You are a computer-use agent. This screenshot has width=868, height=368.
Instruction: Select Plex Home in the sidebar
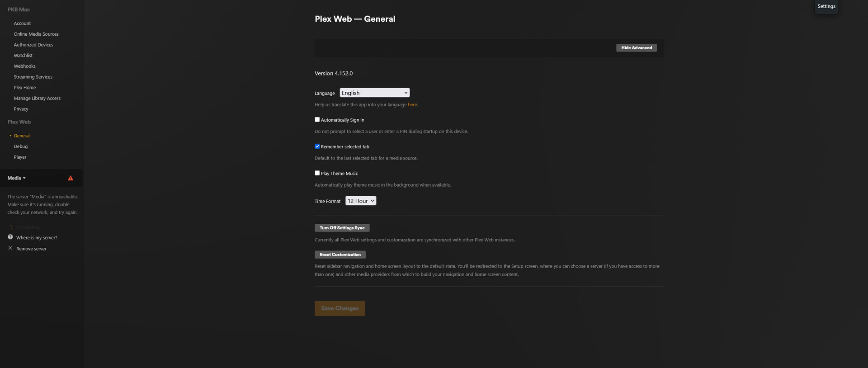25,88
